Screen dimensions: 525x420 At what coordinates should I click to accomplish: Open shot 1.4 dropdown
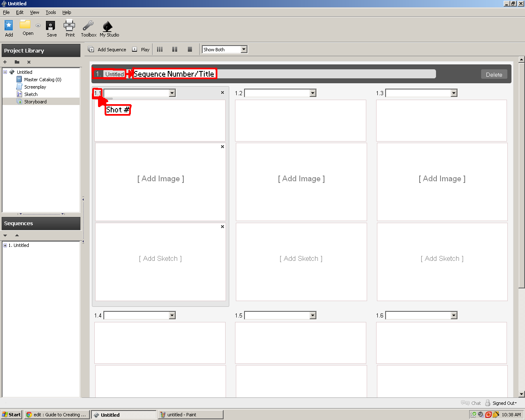[172, 315]
